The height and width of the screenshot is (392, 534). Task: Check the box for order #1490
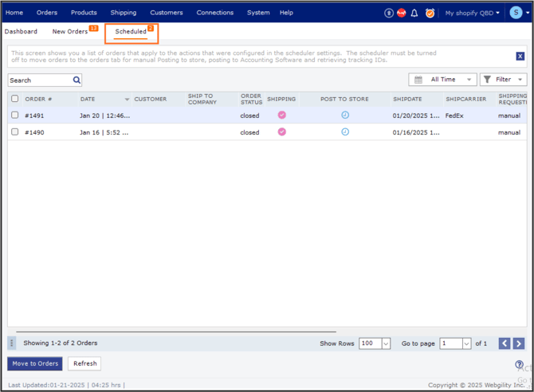pyautogui.click(x=14, y=132)
